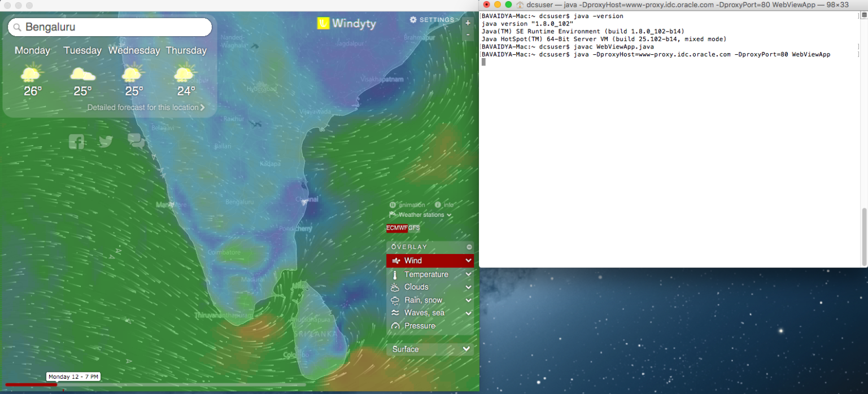The height and width of the screenshot is (394, 868).
Task: Click the forecast timeline bar
Action: [169, 385]
